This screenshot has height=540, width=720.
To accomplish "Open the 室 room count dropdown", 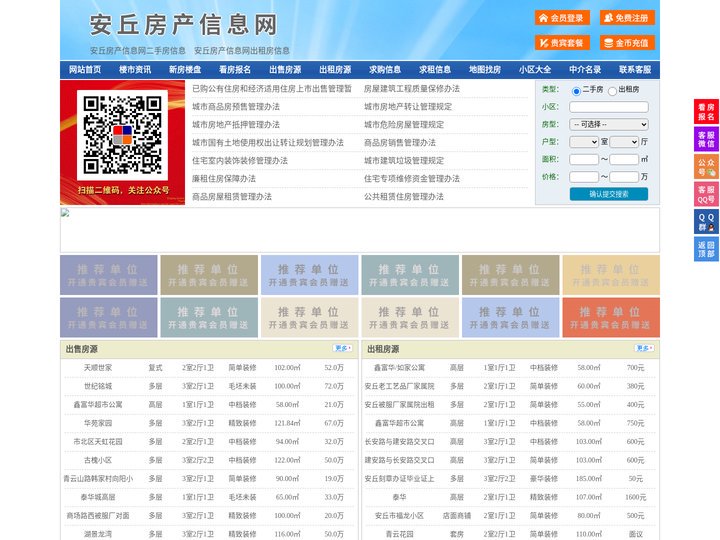I will point(584,142).
